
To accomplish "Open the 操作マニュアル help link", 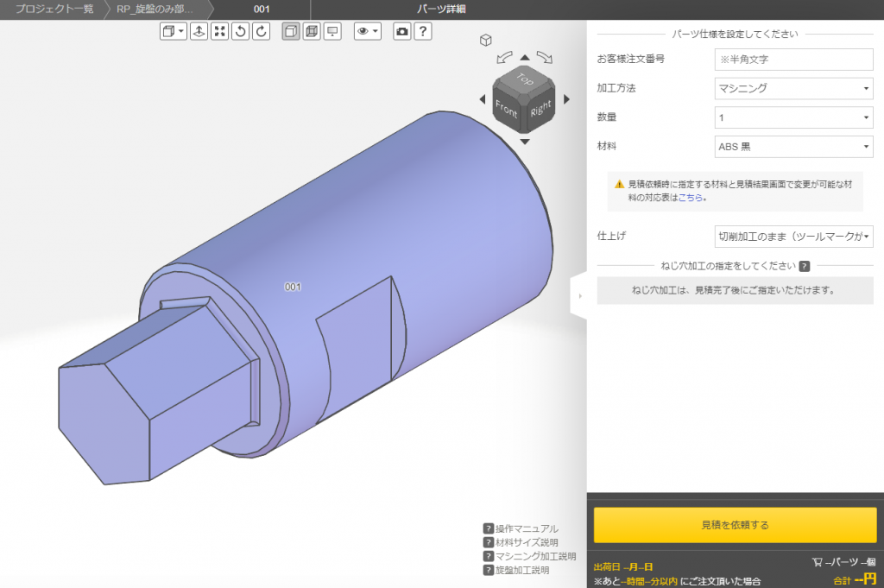I will pos(527,528).
